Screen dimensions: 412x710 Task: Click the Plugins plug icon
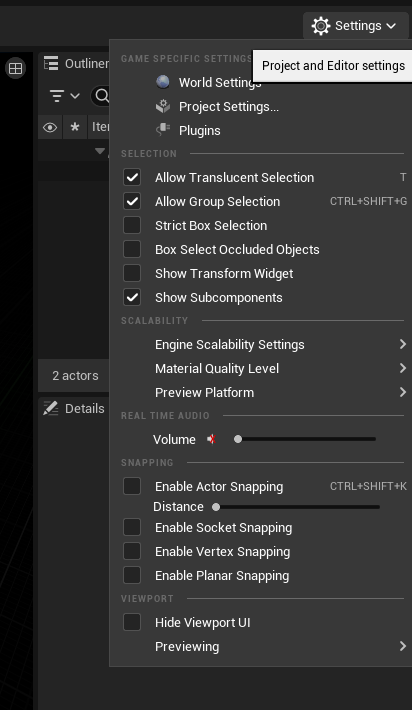(x=163, y=130)
